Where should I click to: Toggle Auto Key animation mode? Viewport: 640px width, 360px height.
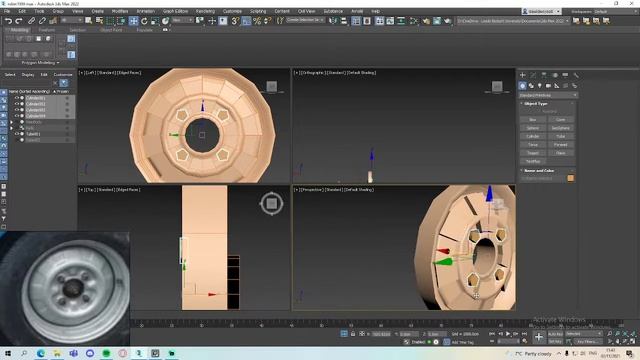555,334
